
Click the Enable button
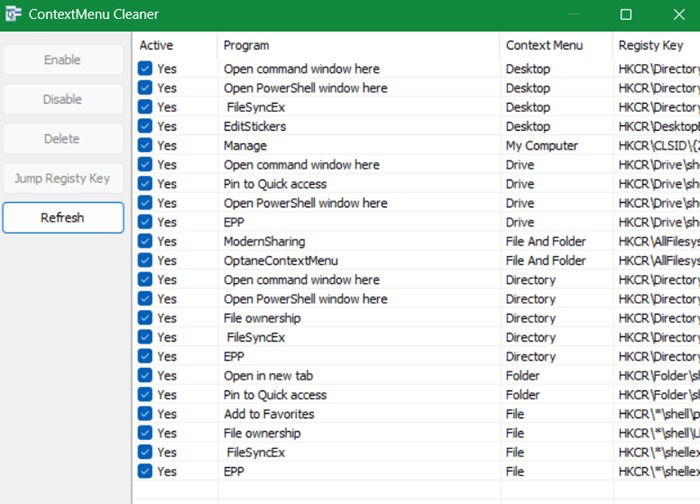(63, 60)
